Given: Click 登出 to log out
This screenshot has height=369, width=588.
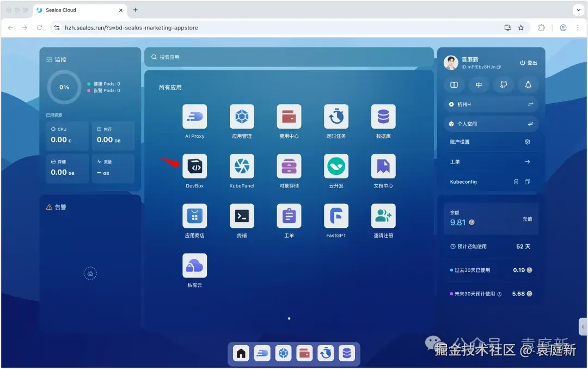Looking at the screenshot, I should click(x=528, y=63).
